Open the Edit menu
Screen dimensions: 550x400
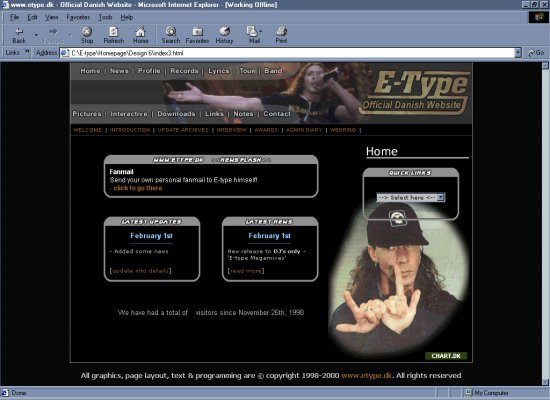coord(32,17)
